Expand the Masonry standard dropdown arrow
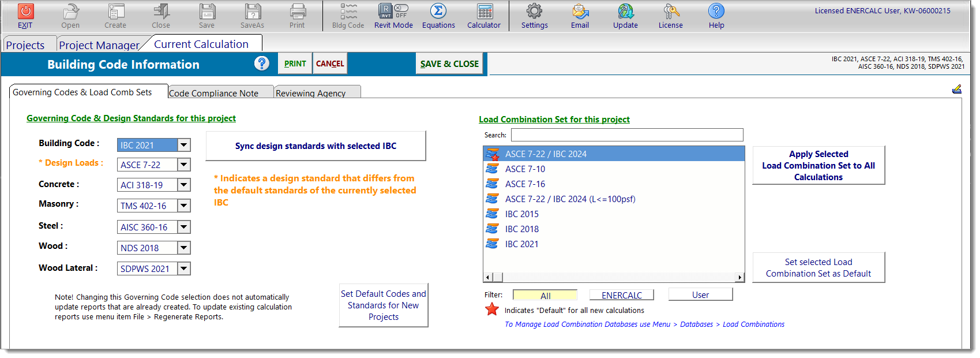This screenshot has height=358, width=980. [x=184, y=206]
